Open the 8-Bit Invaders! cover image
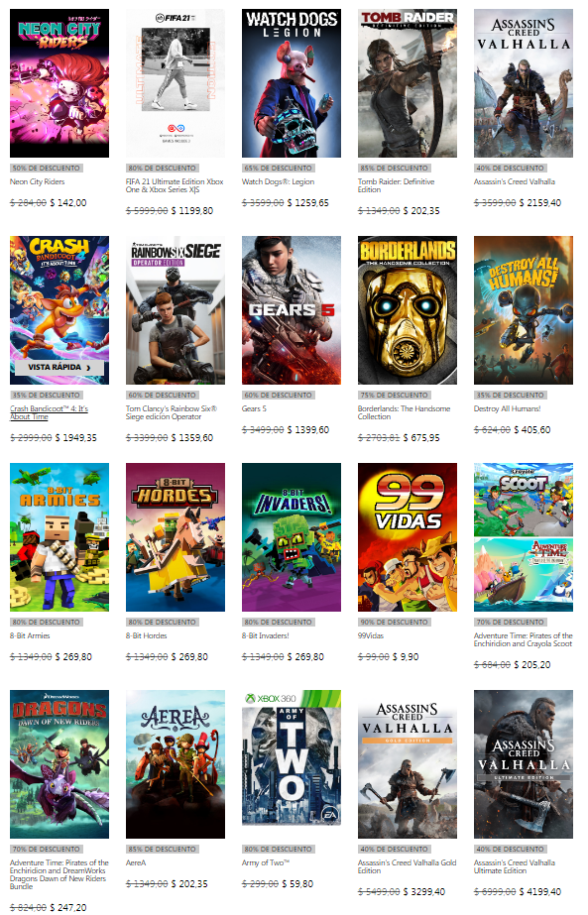Image resolution: width=588 pixels, height=915 pixels. (292, 537)
